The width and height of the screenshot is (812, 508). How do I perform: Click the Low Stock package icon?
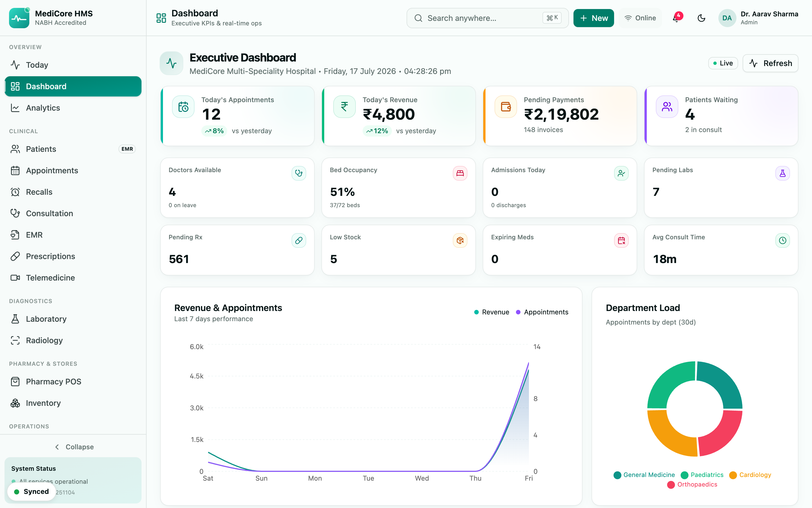(460, 240)
